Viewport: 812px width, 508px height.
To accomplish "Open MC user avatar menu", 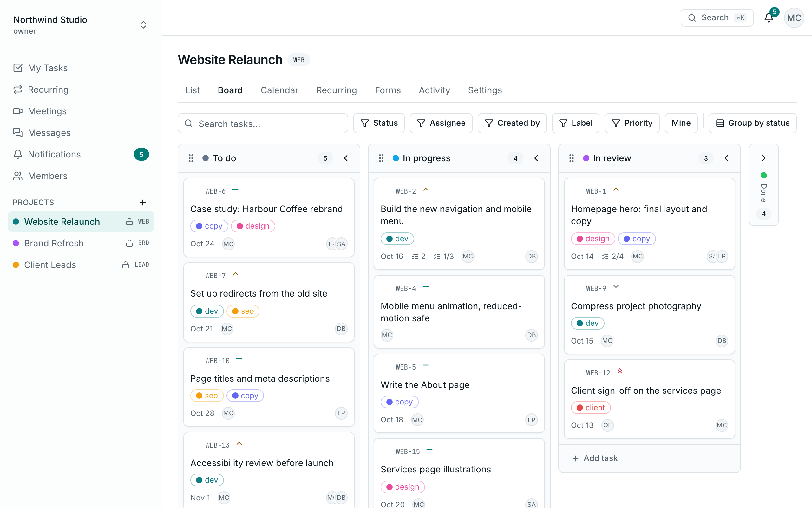I will 794,17.
